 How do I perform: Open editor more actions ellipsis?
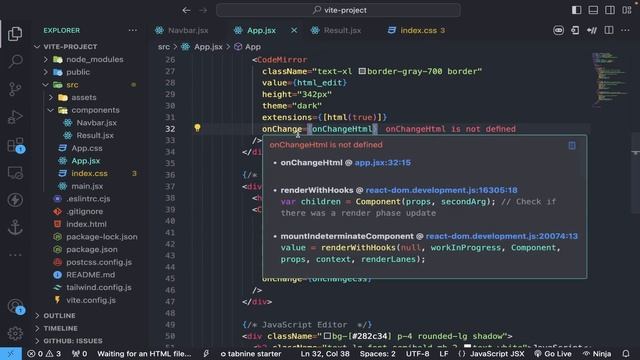(x=625, y=30)
